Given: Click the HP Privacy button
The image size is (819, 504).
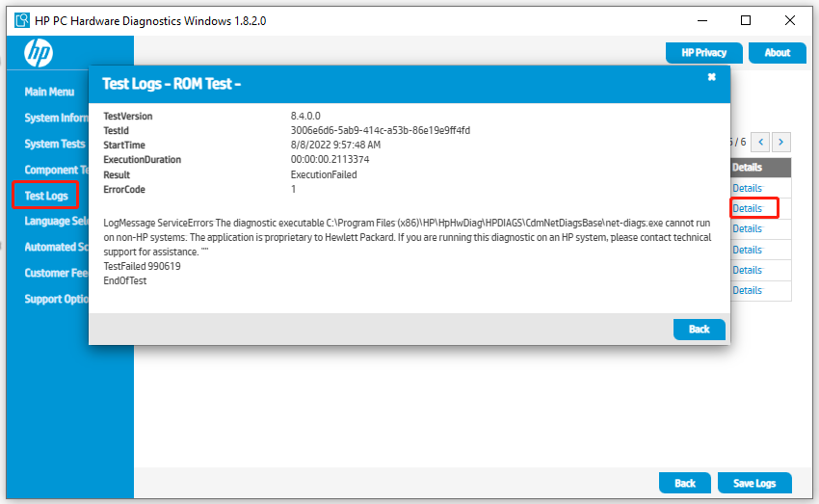Looking at the screenshot, I should [703, 53].
